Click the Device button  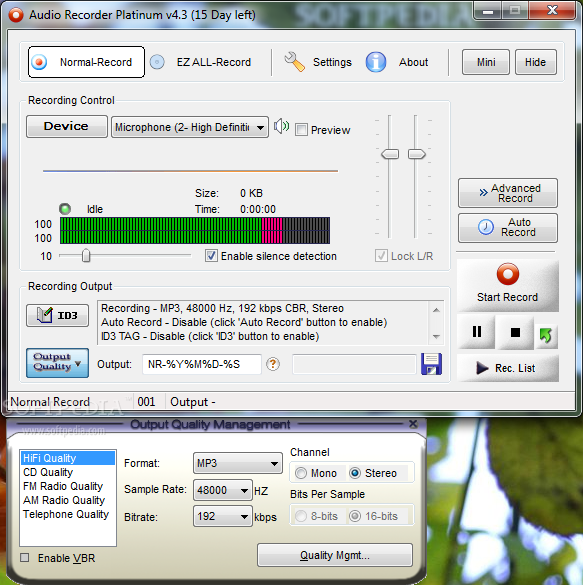pos(67,126)
